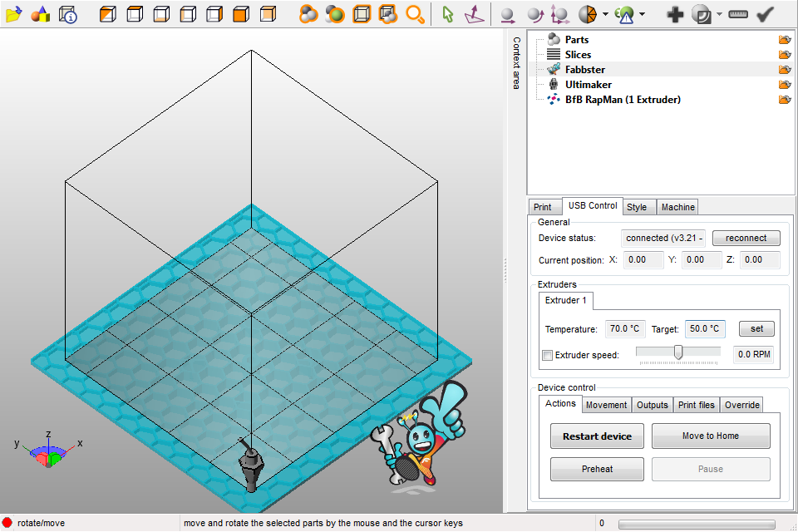The width and height of the screenshot is (798, 532).
Task: Enable the Extruder speed checkbox
Action: [547, 356]
